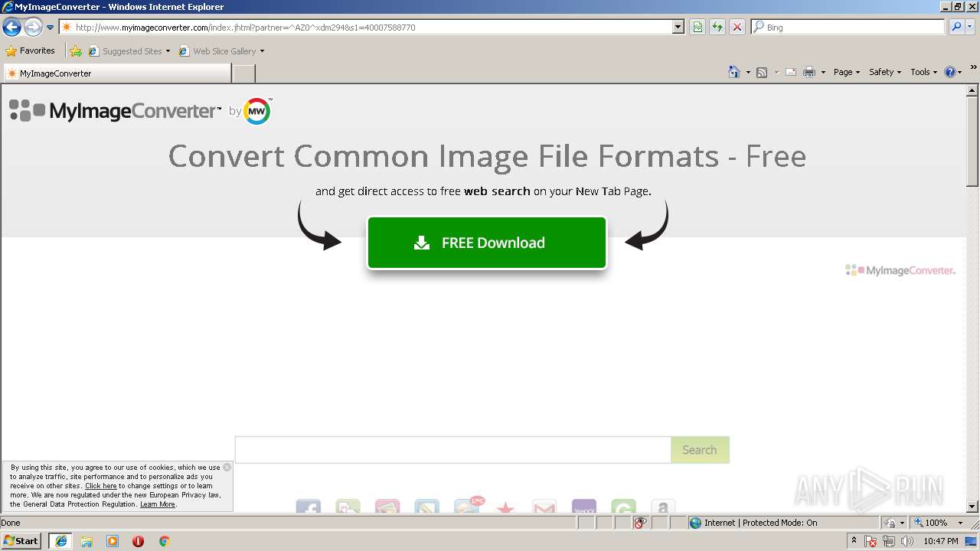Toggle Compatibility View icon

point(697,27)
